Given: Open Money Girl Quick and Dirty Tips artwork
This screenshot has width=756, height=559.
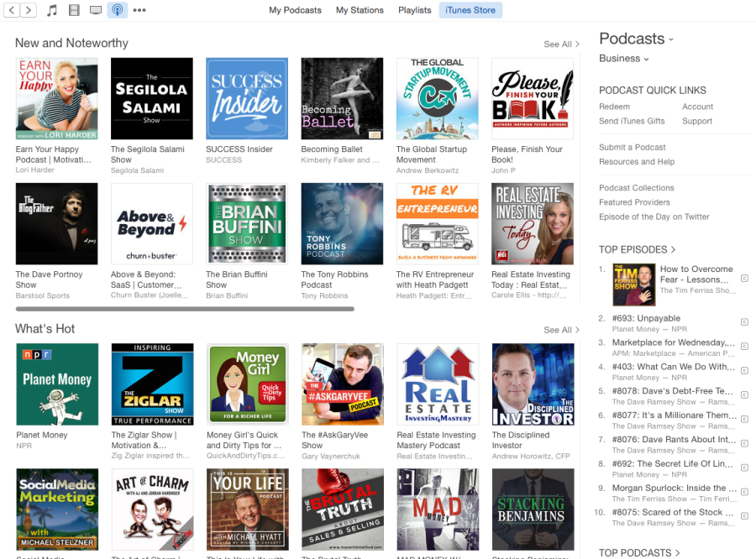Looking at the screenshot, I should pyautogui.click(x=247, y=384).
